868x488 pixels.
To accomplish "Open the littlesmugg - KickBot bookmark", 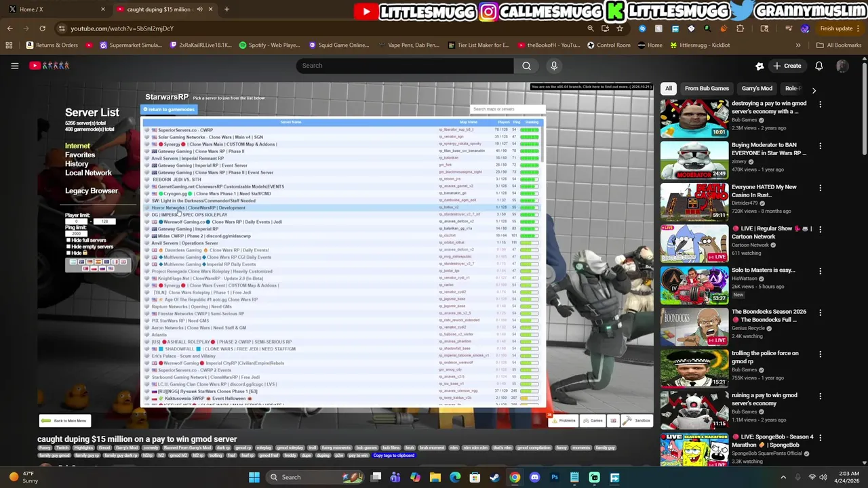I will point(699,45).
